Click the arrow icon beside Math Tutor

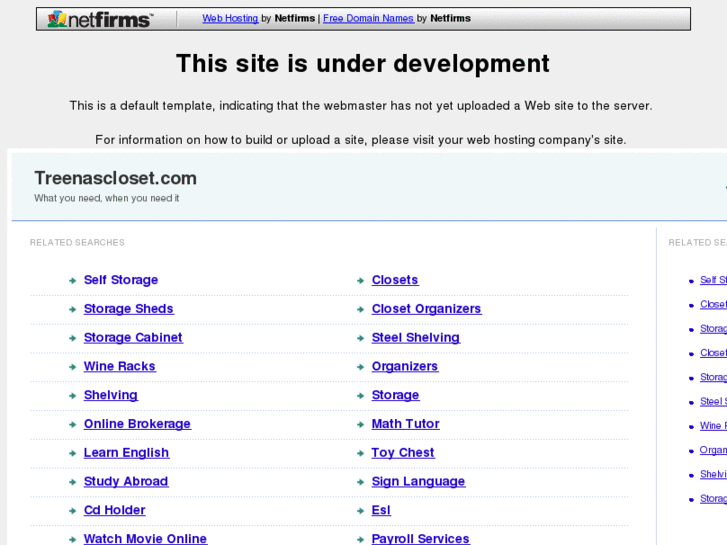360,424
